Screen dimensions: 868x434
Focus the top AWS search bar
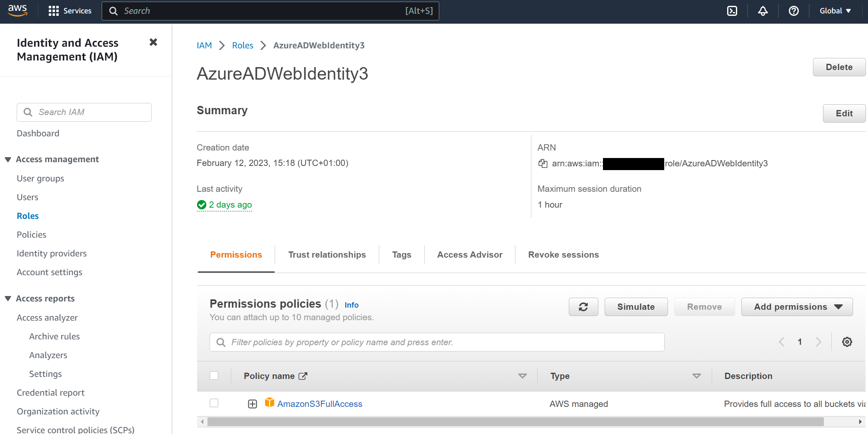[270, 11]
